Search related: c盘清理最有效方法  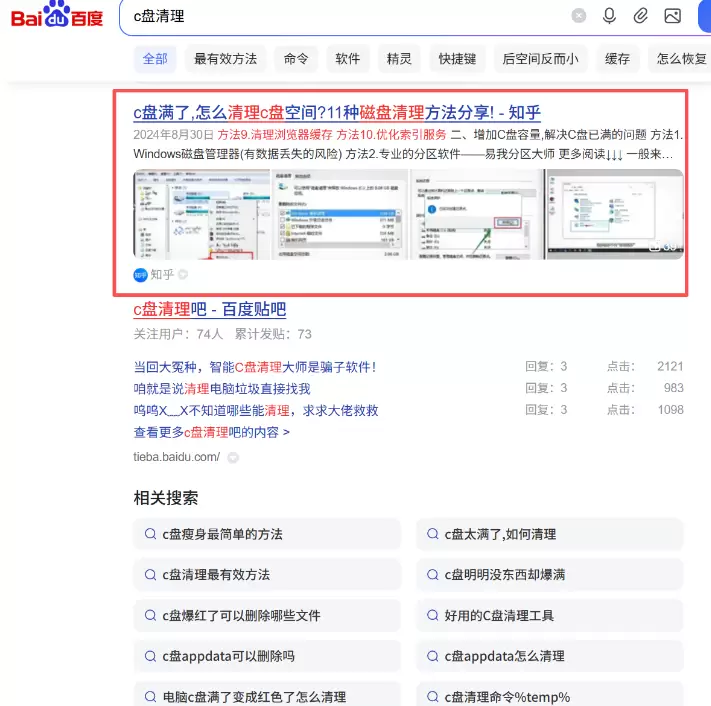268,575
